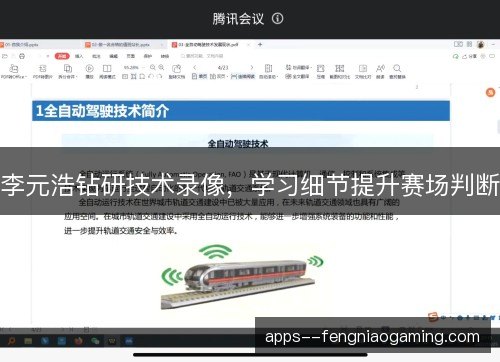Open Firefox from the taskbar
Viewport: 500px width, 362px height.
tap(79, 341)
